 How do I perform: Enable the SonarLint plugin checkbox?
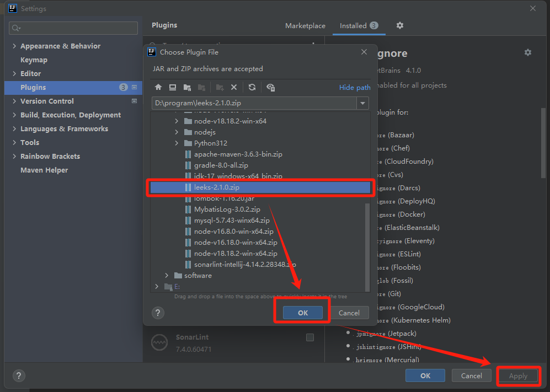310,337
